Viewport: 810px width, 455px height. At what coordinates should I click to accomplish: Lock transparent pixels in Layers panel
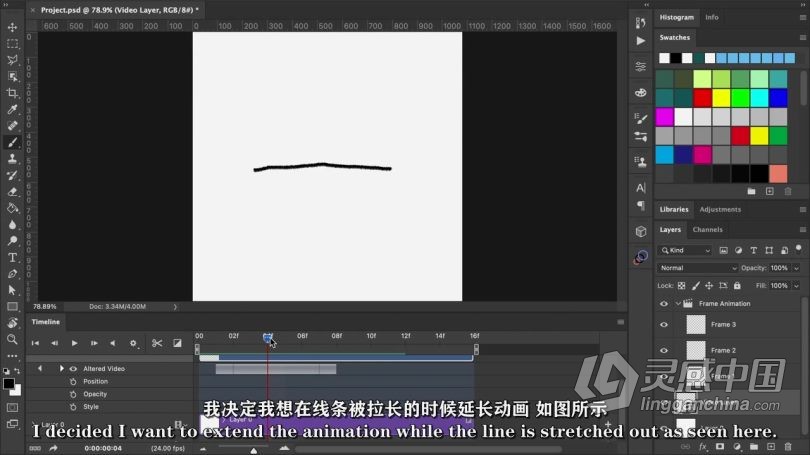click(681, 286)
